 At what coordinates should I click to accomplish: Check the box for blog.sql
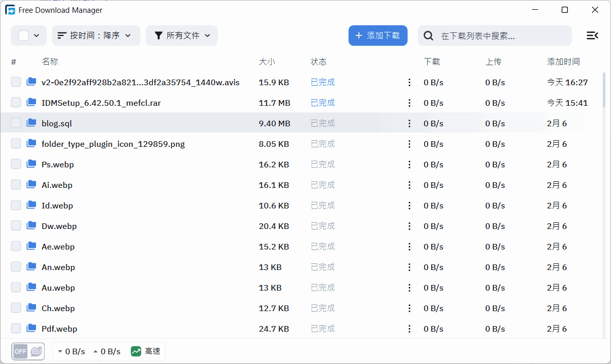(15, 123)
